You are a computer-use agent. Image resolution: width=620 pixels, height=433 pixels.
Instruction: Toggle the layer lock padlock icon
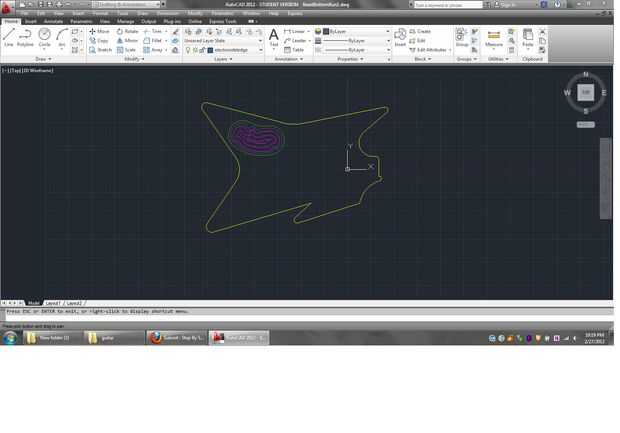(x=202, y=50)
